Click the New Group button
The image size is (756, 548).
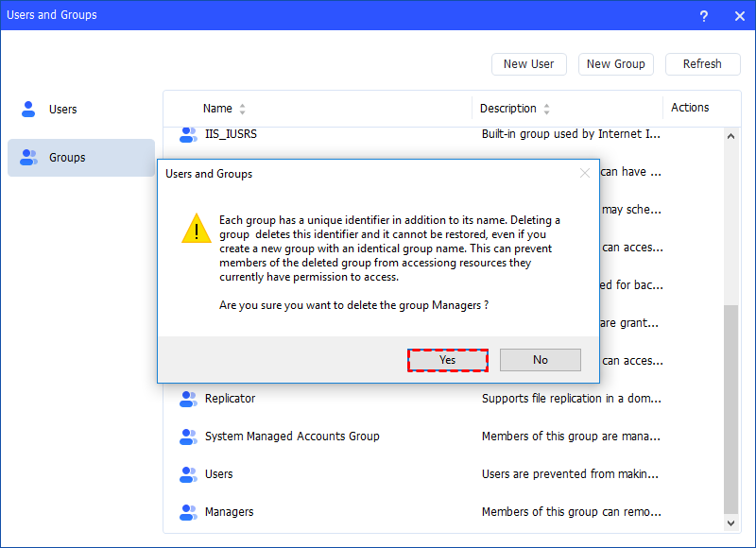point(616,64)
